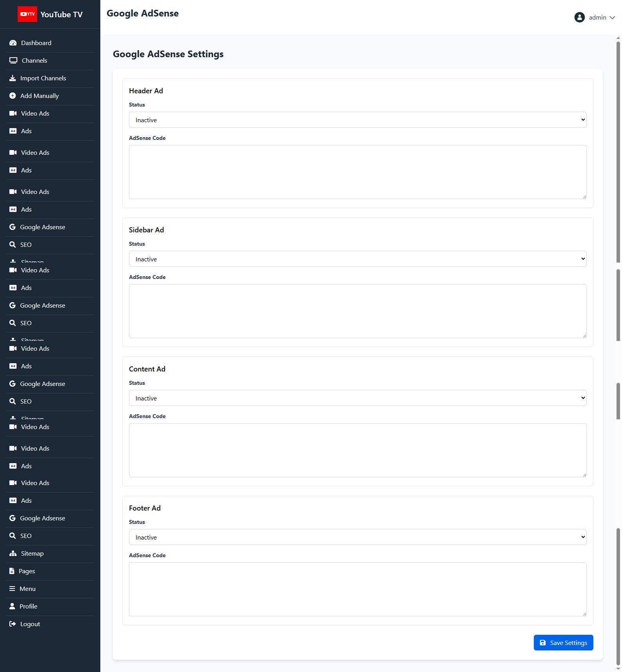Go to Profile person icon
The height and width of the screenshot is (672, 622).
pyautogui.click(x=12, y=606)
